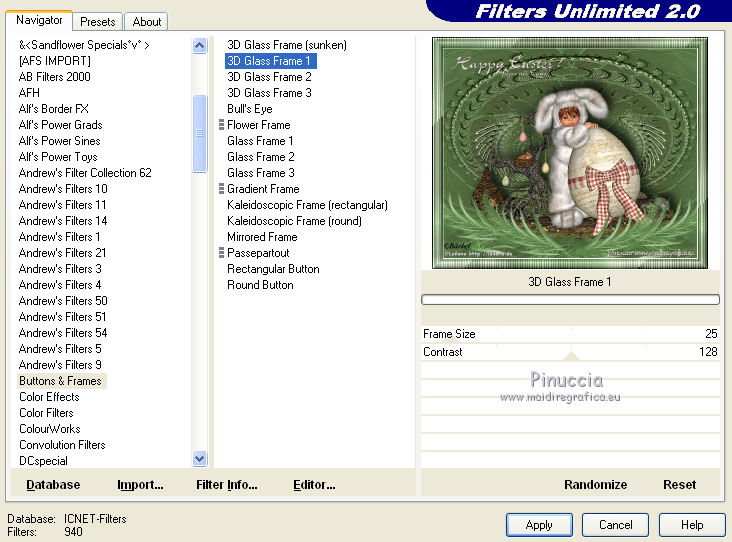The height and width of the screenshot is (542, 732).
Task: Switch to the Navigator tab
Action: [39, 21]
